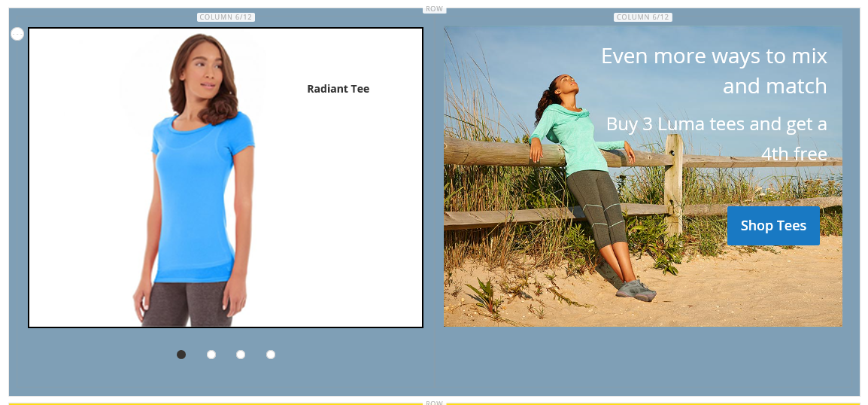Click 'Buy 3 Luma tees and get a 4th free' text
The height and width of the screenshot is (405, 868).
(x=717, y=139)
